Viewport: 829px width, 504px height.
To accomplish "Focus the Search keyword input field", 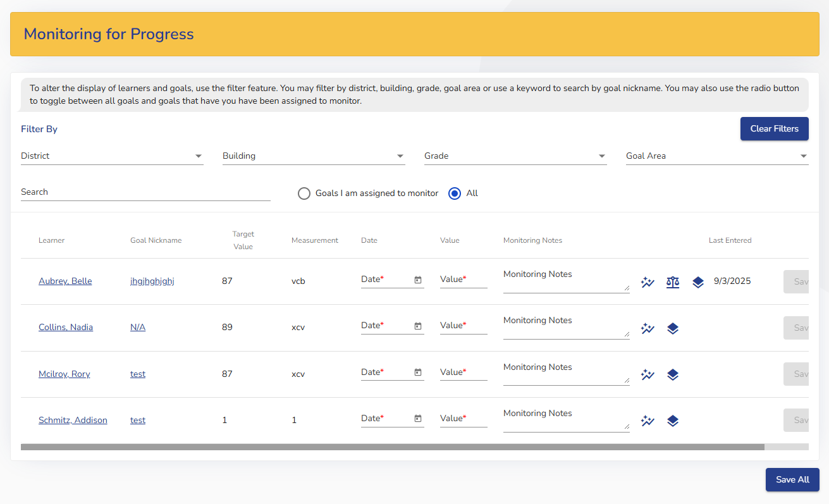I will (x=145, y=192).
